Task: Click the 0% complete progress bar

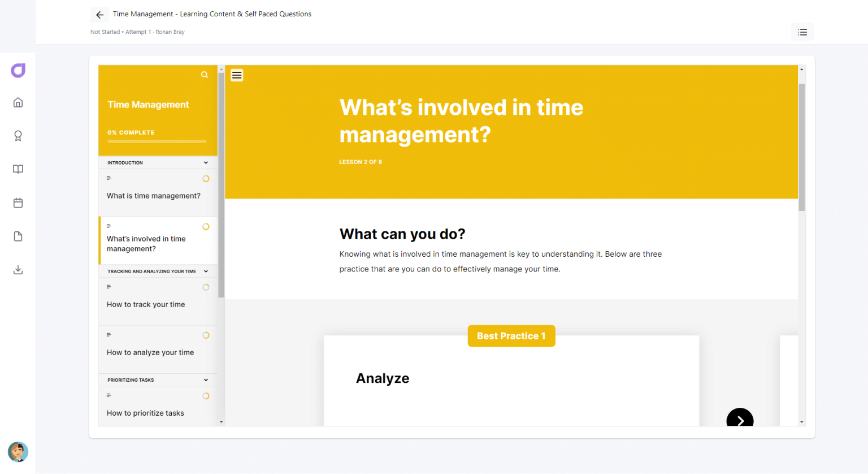Action: [x=157, y=141]
